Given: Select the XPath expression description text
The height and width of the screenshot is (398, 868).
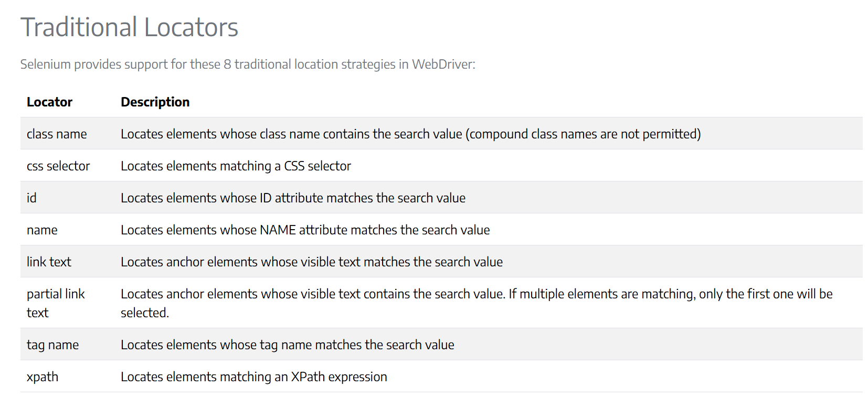Looking at the screenshot, I should click(253, 377).
